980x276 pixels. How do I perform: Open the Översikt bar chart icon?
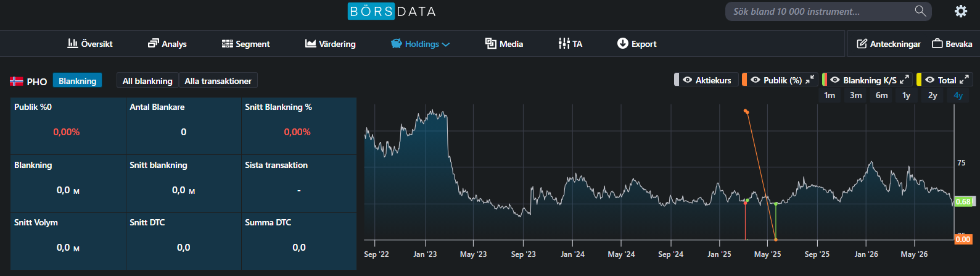click(73, 43)
